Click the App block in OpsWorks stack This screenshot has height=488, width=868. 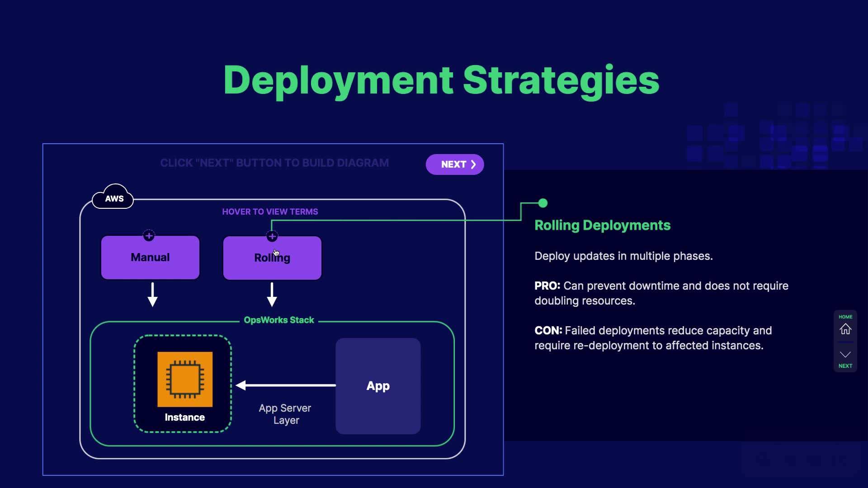pyautogui.click(x=378, y=386)
